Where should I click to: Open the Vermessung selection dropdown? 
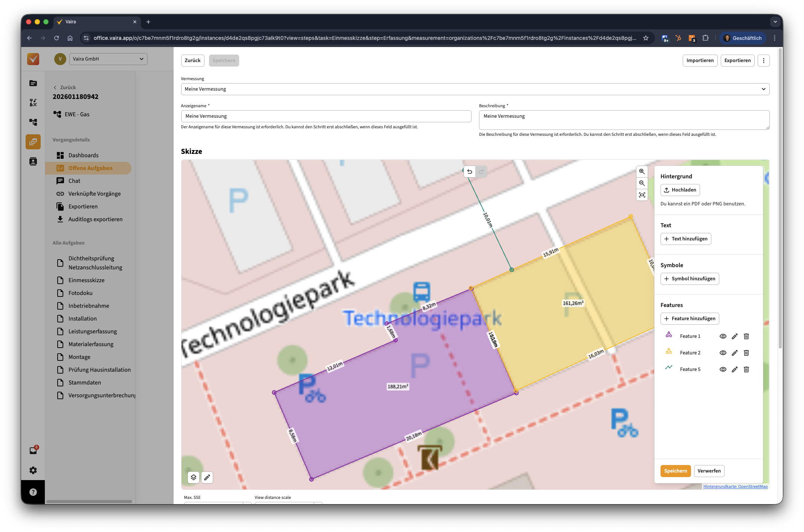point(475,89)
